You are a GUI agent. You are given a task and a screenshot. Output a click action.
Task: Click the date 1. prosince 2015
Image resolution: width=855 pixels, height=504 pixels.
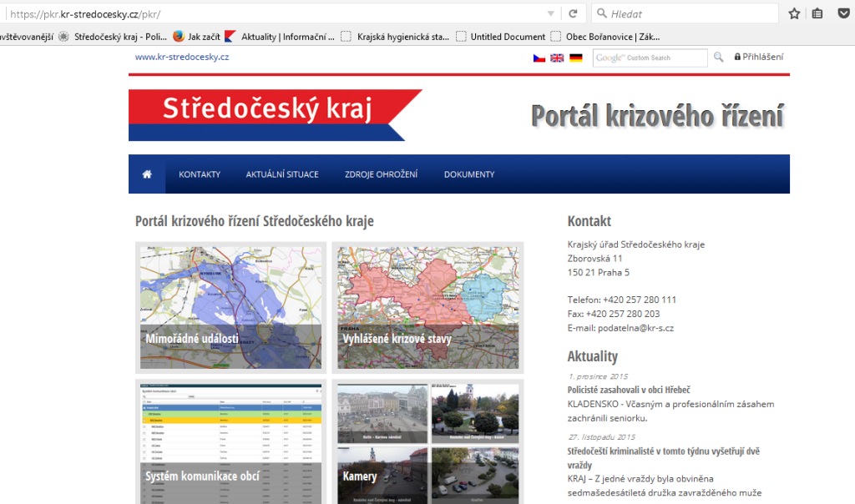(598, 376)
